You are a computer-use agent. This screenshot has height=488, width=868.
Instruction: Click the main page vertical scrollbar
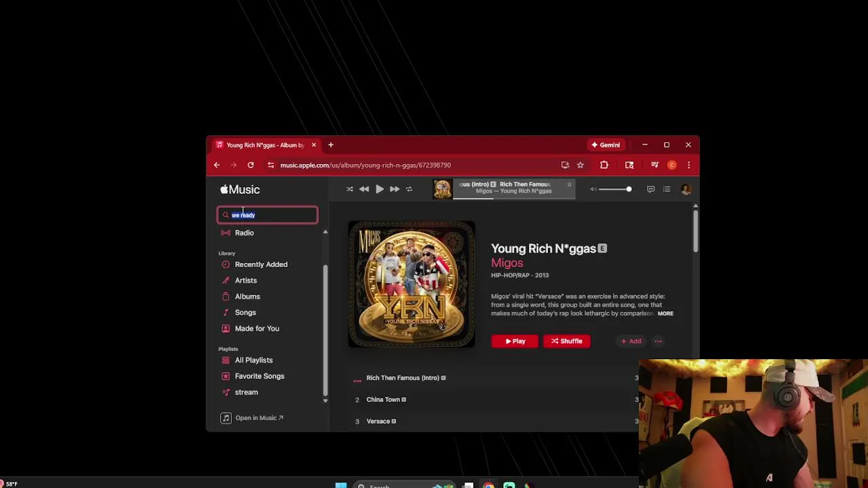(695, 232)
